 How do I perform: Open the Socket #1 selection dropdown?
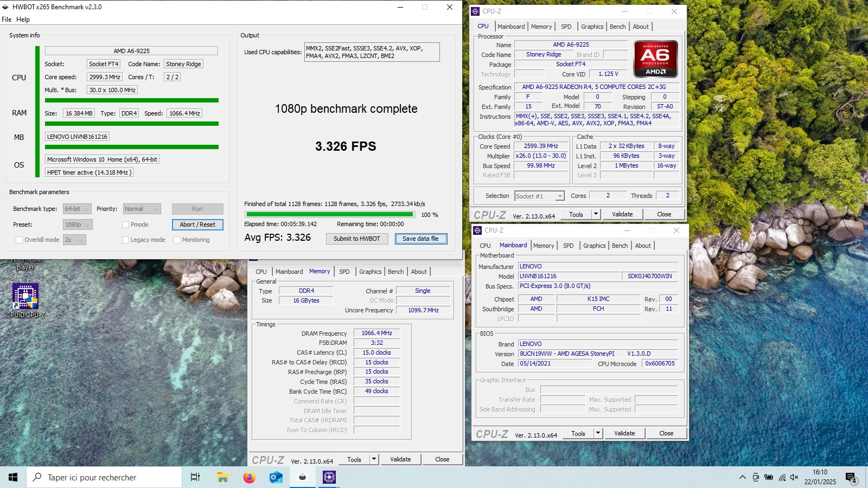tap(539, 196)
